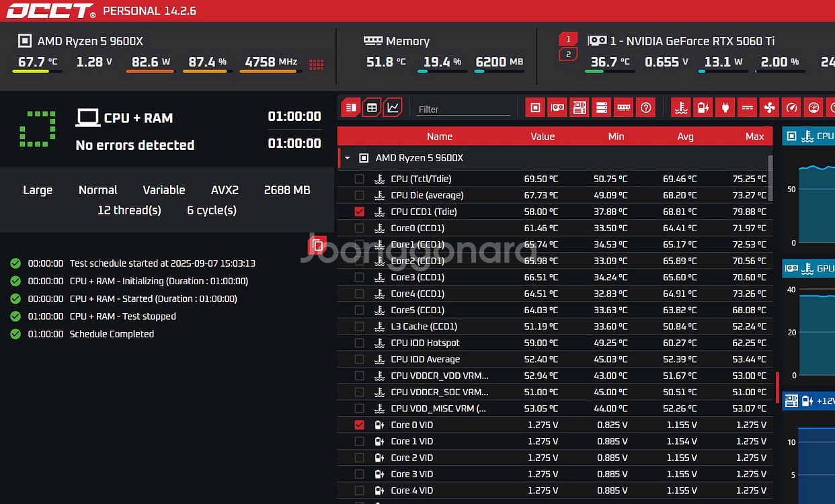Uncheck the CPU CCD1 (Tdie) sensor

click(360, 212)
